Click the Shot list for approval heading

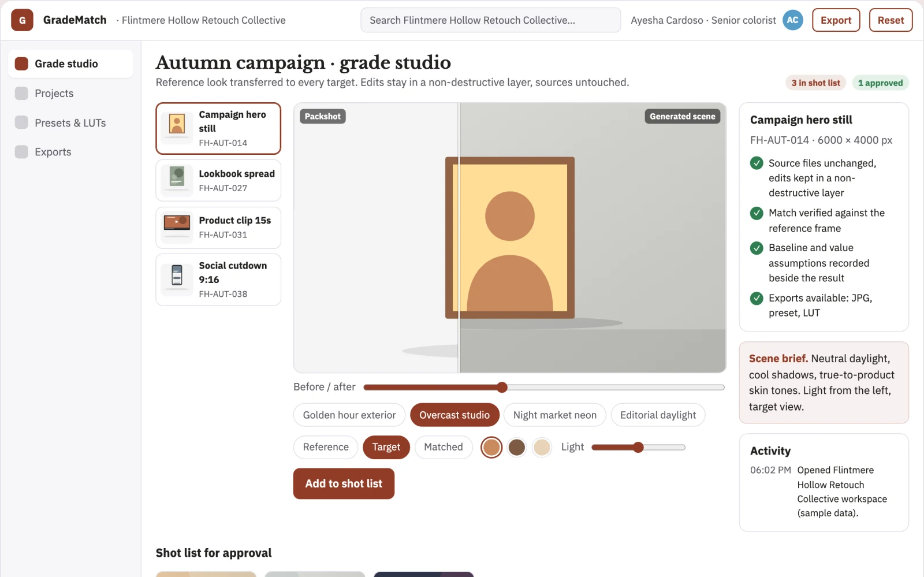click(214, 553)
